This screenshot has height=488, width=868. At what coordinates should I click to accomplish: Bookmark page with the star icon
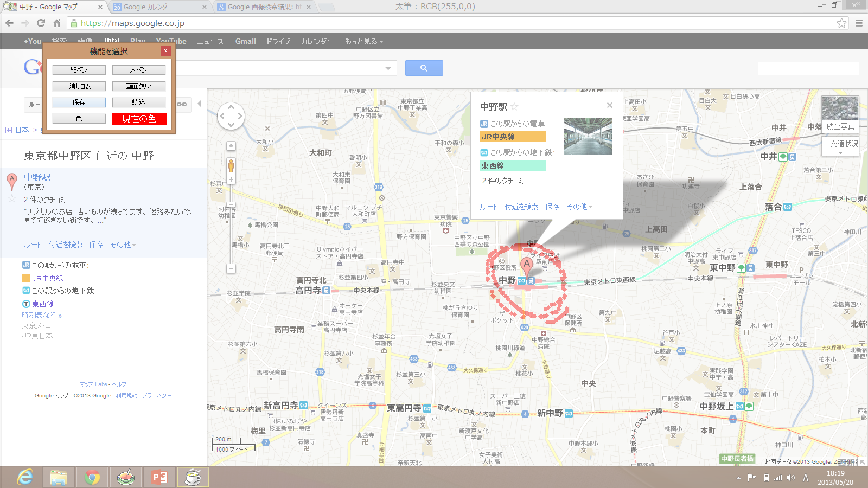coord(841,23)
